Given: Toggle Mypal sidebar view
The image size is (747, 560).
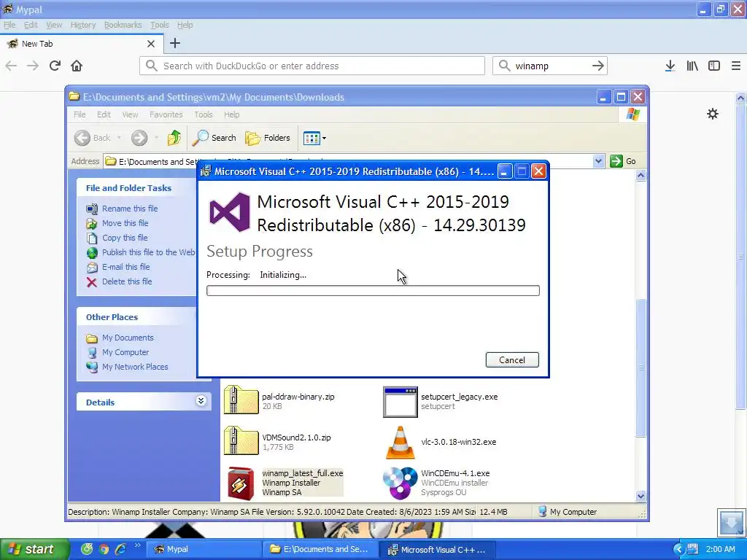Looking at the screenshot, I should [x=714, y=66].
